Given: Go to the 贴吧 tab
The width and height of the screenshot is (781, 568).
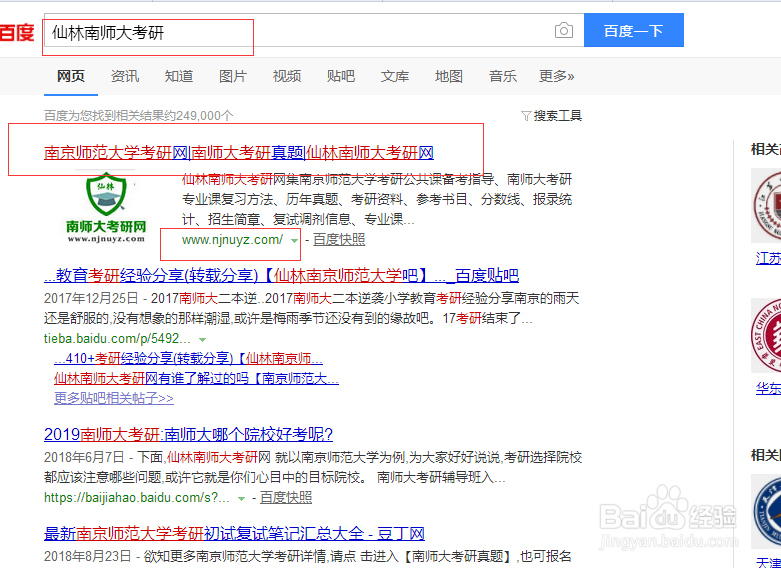Looking at the screenshot, I should (341, 76).
